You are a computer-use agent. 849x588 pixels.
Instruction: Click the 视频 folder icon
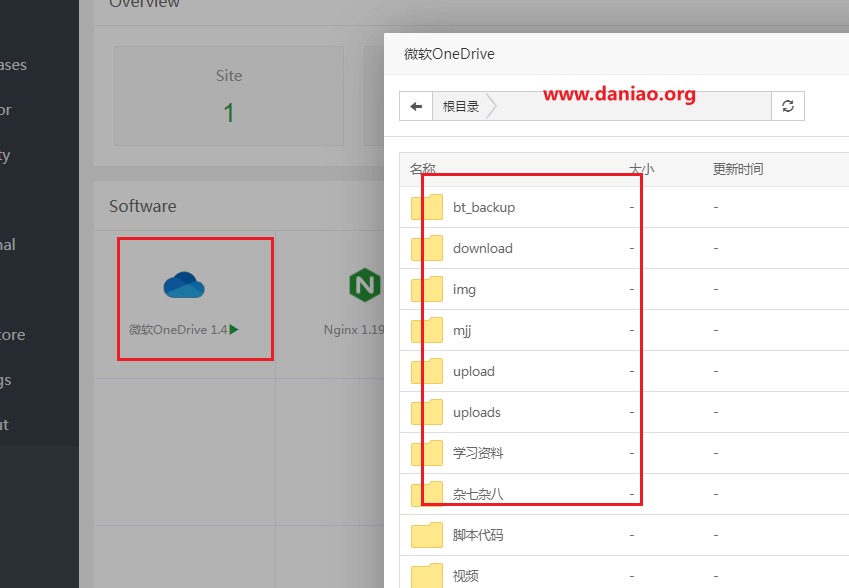tap(427, 576)
